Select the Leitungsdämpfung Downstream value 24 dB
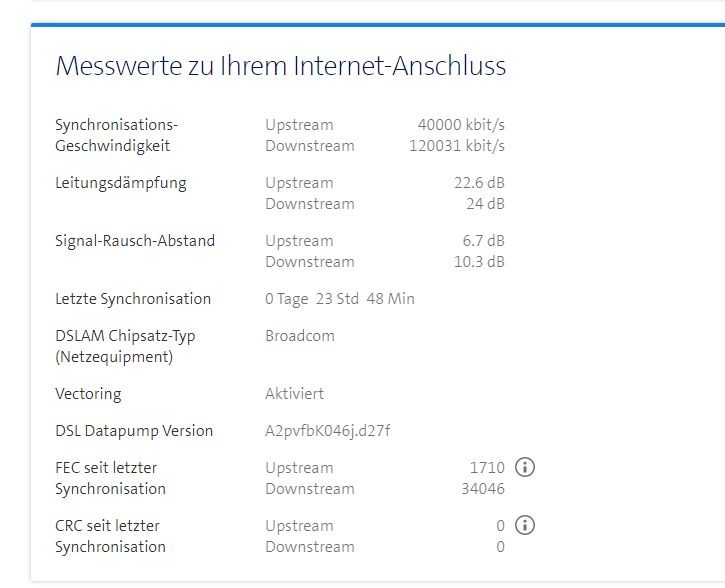The width and height of the screenshot is (725, 588). click(485, 204)
